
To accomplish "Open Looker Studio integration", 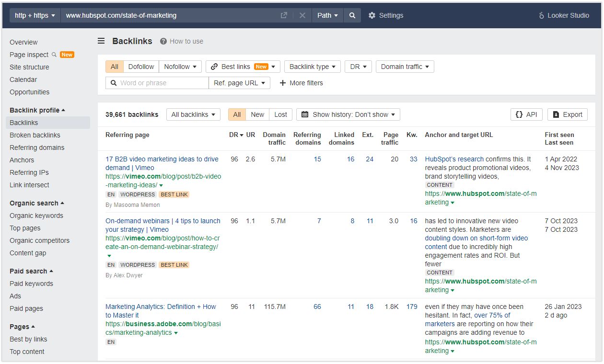I will point(564,15).
